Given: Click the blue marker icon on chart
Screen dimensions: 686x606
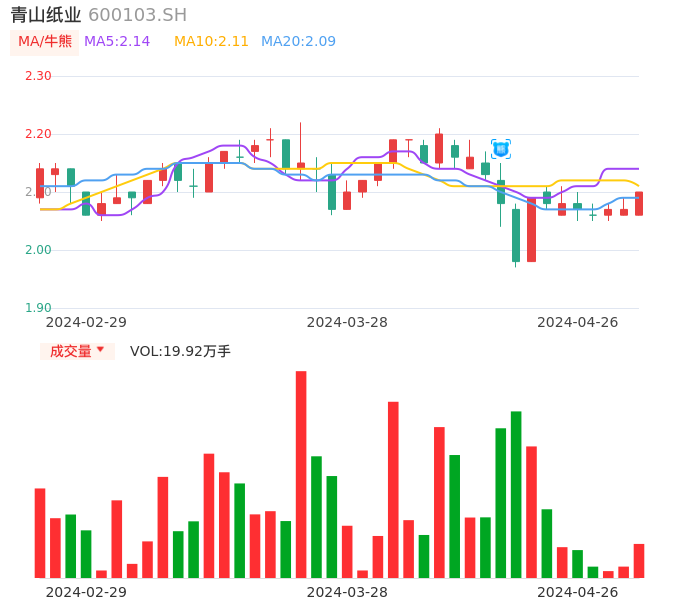Looking at the screenshot, I should pos(501,149).
